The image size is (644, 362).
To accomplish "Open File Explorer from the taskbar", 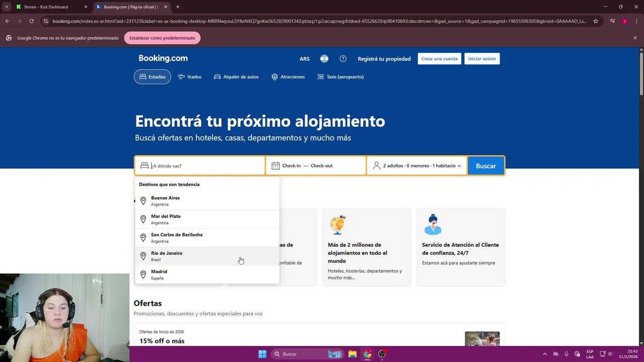I will pyautogui.click(x=352, y=354).
